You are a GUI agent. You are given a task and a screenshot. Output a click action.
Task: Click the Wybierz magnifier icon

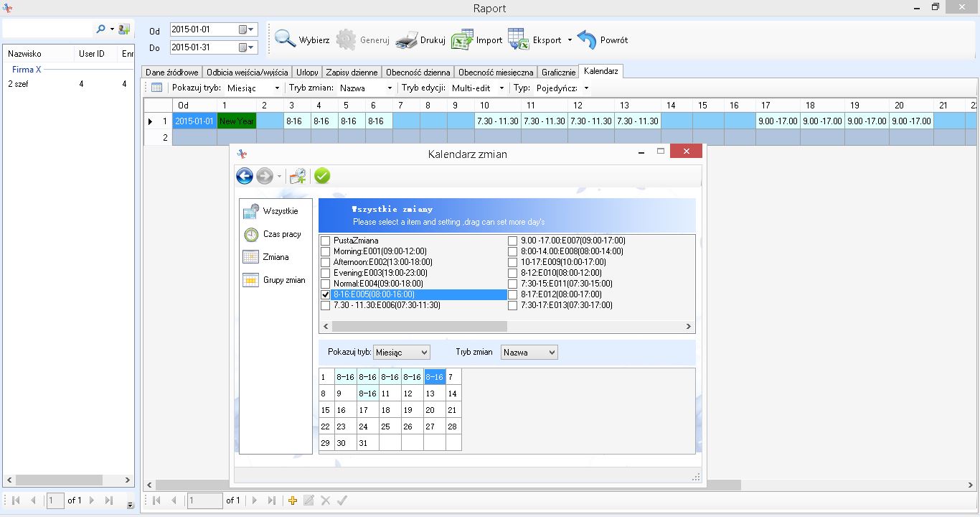[285, 39]
